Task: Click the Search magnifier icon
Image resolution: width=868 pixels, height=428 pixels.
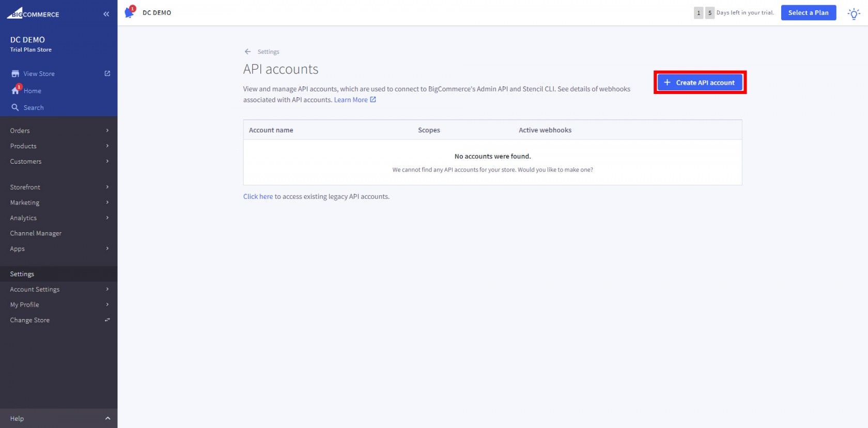Action: [15, 107]
